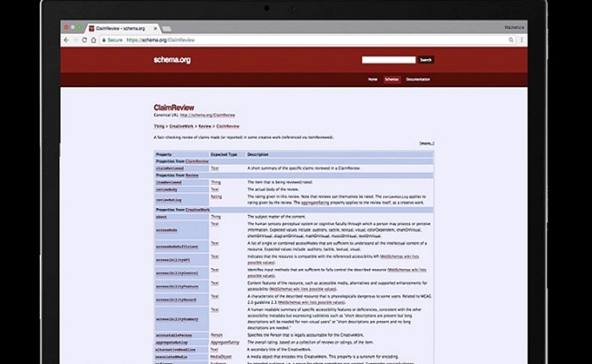
Task: Open the alternativeHeadline property link
Action: 175,350
